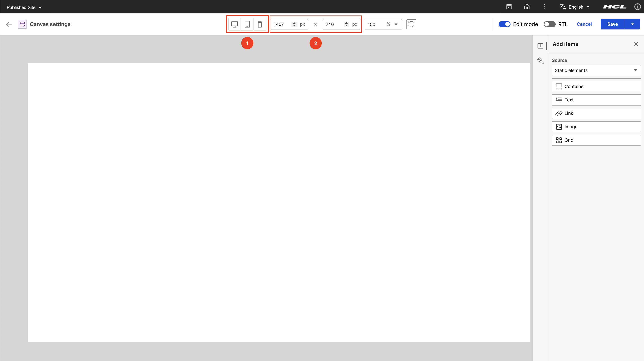Open the info icon next to HCL logo

(637, 7)
